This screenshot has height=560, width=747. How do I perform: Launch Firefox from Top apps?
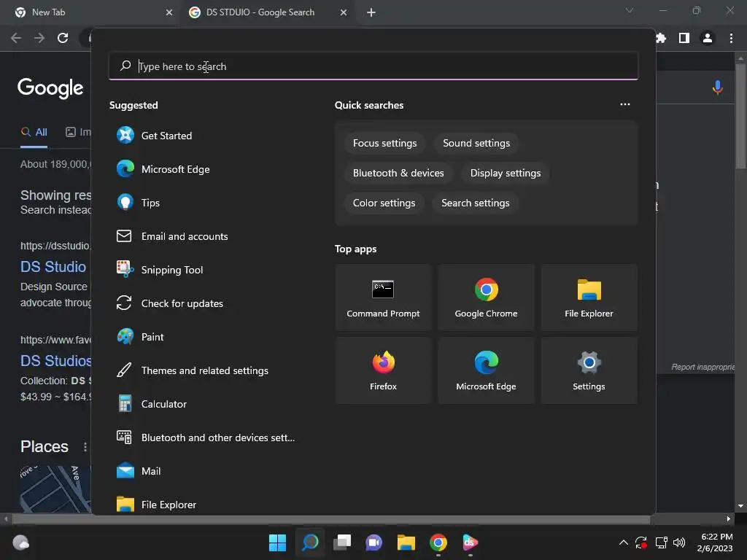point(383,370)
